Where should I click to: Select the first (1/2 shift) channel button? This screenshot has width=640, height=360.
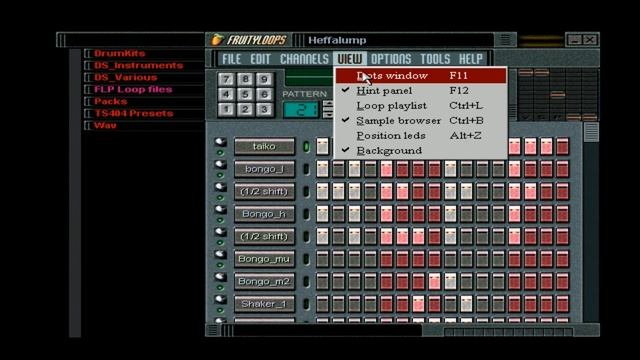click(264, 191)
